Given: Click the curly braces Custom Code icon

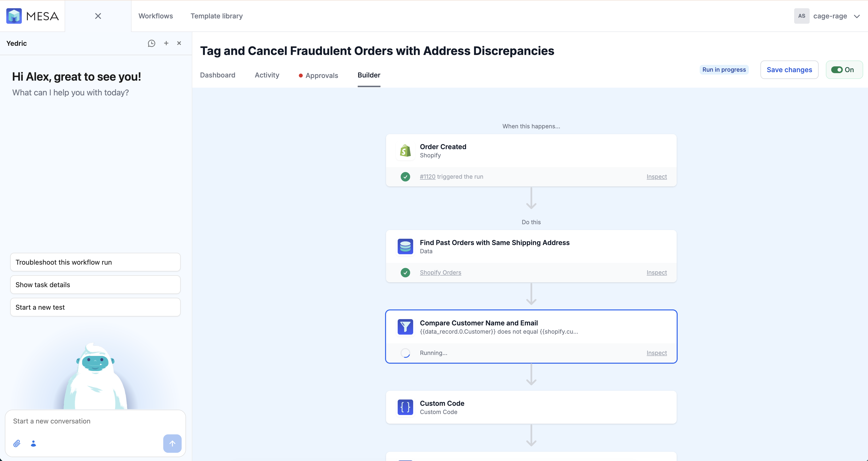Looking at the screenshot, I should click(405, 407).
